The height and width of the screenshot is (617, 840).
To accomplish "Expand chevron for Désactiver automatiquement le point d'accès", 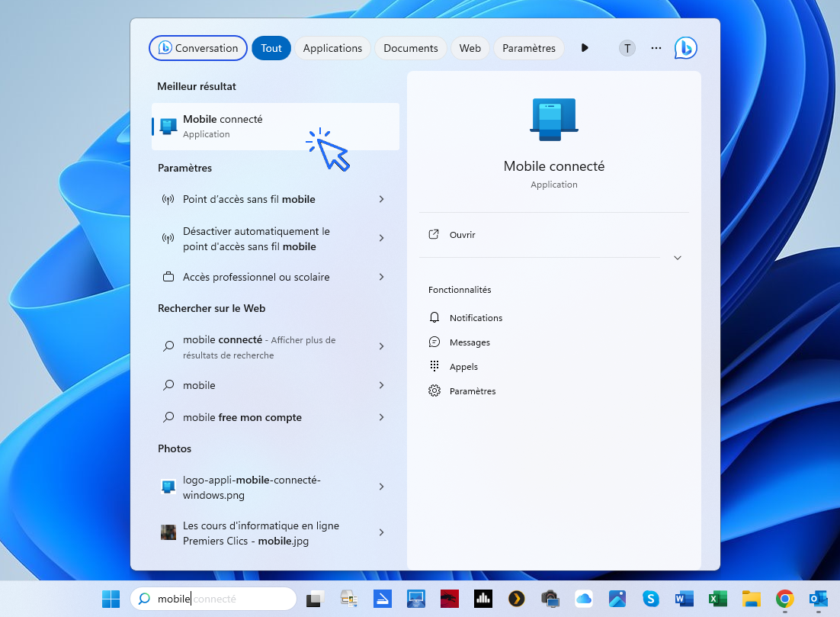I will [x=381, y=238].
